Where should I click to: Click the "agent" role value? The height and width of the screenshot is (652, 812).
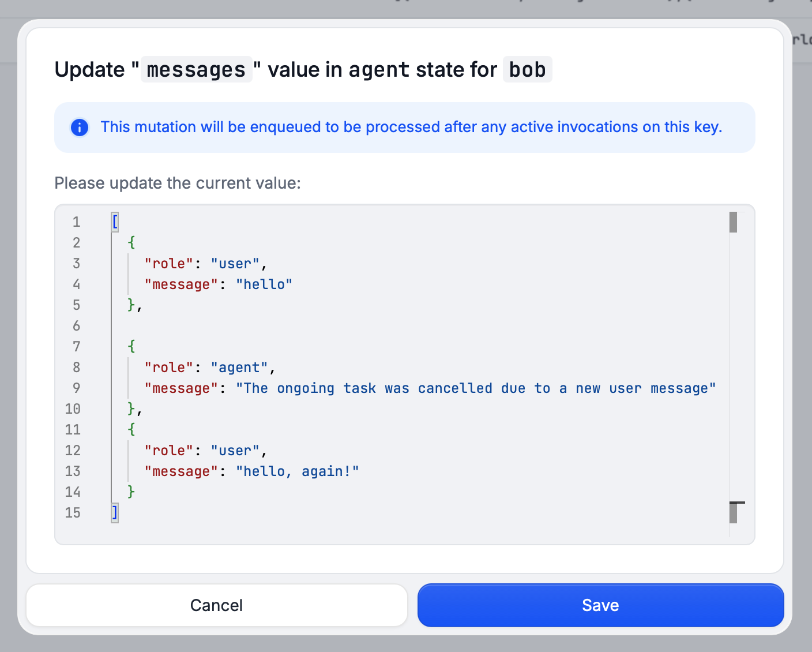pos(239,368)
